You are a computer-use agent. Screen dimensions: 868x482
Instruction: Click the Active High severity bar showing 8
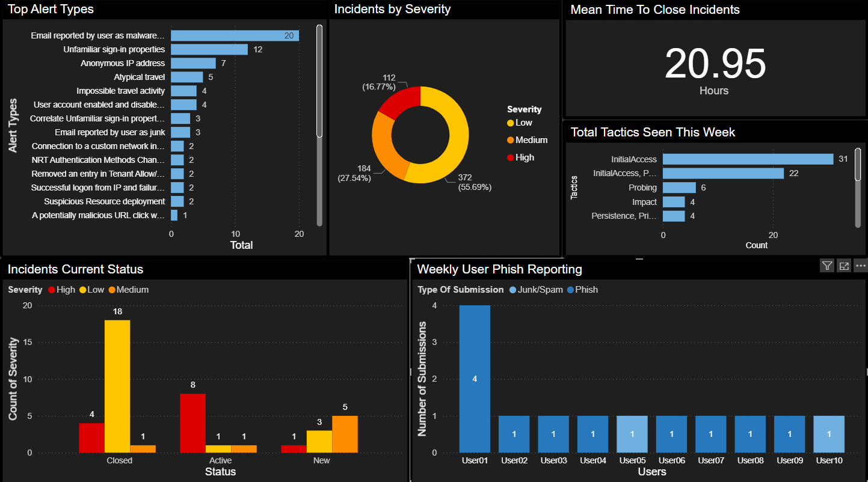point(192,423)
